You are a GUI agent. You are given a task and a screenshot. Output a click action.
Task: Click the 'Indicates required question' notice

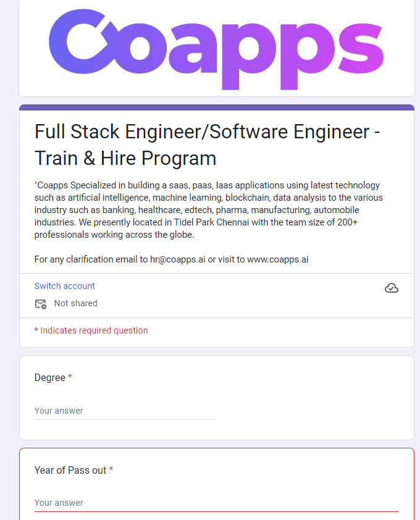91,330
